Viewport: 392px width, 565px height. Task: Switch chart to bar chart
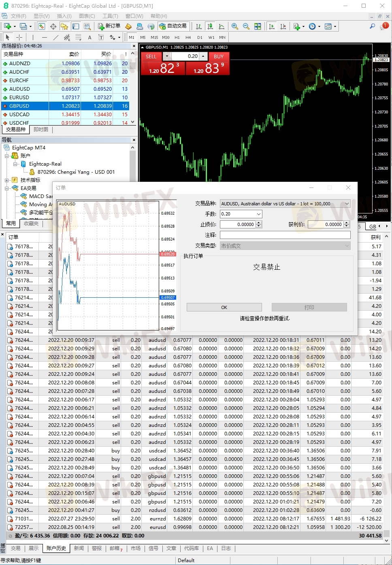click(198, 26)
